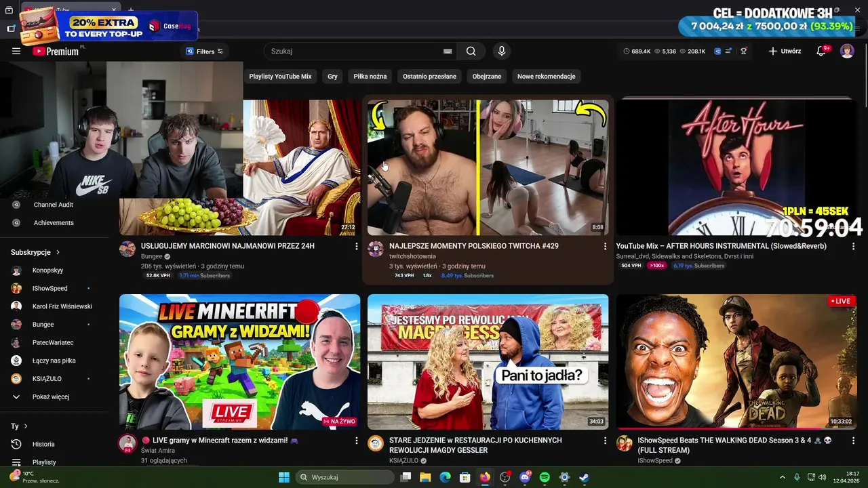
Task: Select the Nowe rekomendacje chip
Action: [x=547, y=77]
